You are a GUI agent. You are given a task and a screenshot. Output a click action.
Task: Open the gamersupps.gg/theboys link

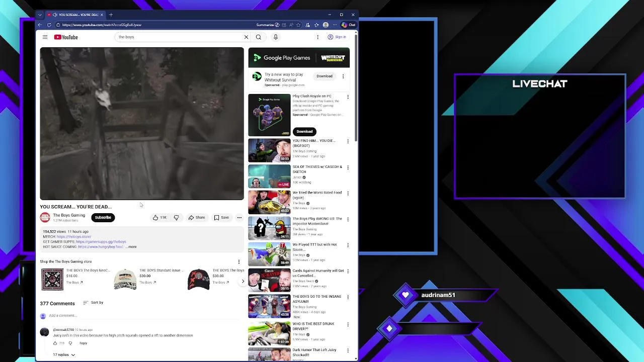click(101, 242)
